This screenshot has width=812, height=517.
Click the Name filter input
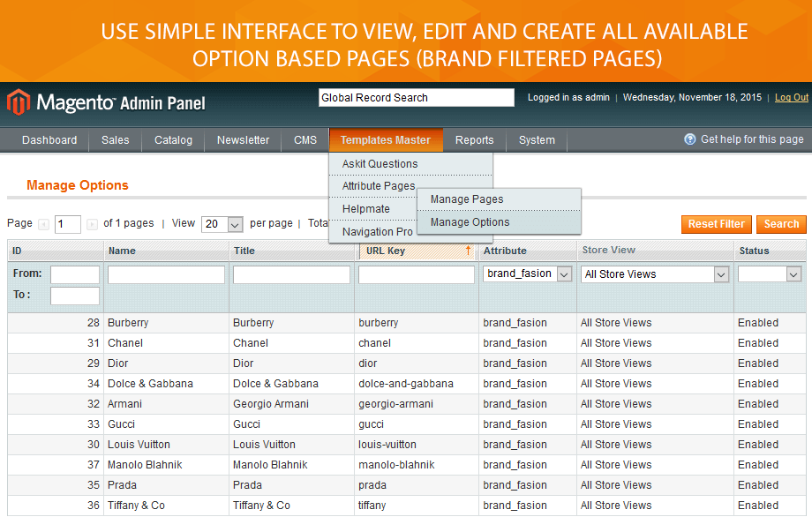click(166, 274)
